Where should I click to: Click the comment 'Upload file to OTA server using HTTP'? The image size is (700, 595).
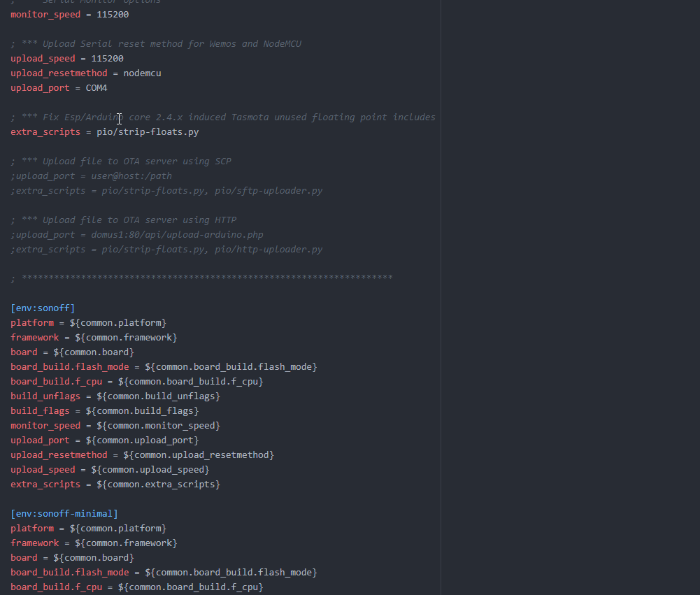[x=124, y=220]
